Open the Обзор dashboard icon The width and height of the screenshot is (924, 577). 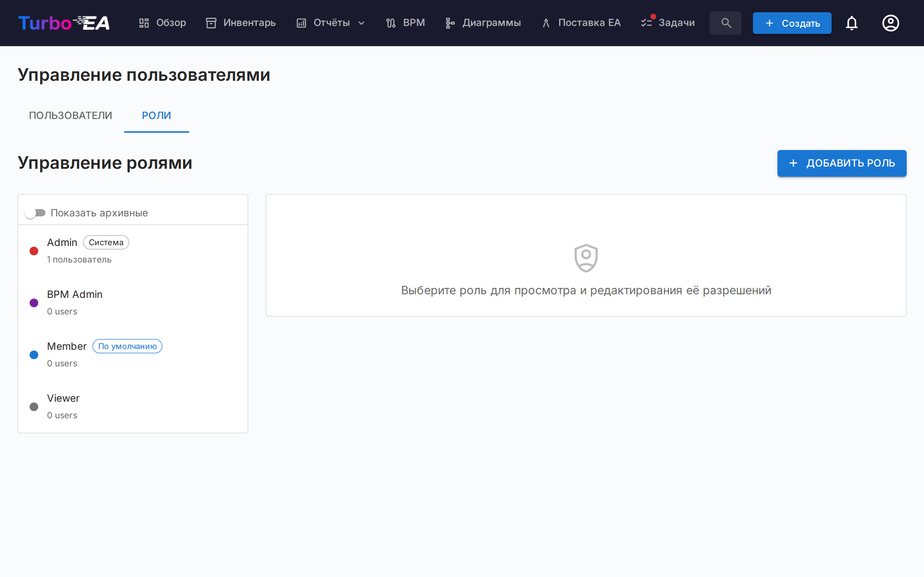coord(144,23)
